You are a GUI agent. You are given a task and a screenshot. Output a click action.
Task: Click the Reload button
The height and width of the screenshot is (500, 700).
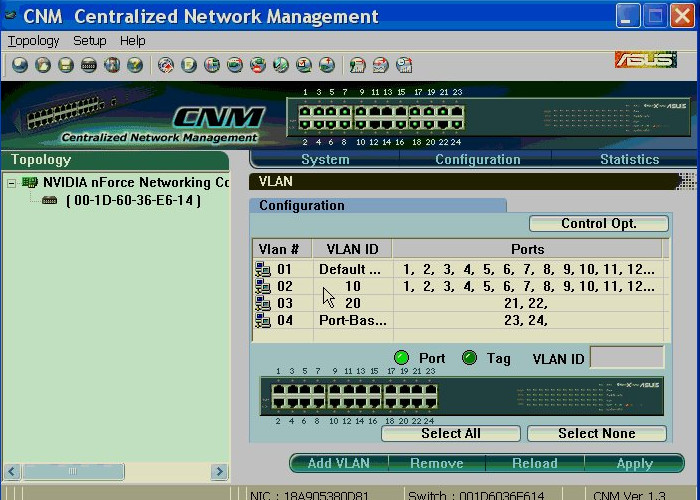point(535,463)
